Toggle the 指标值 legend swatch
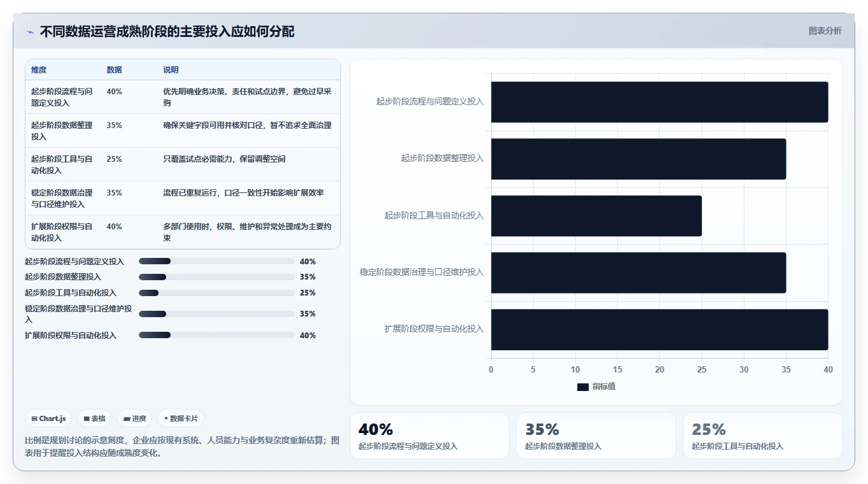The width and height of the screenshot is (868, 484). tap(583, 387)
